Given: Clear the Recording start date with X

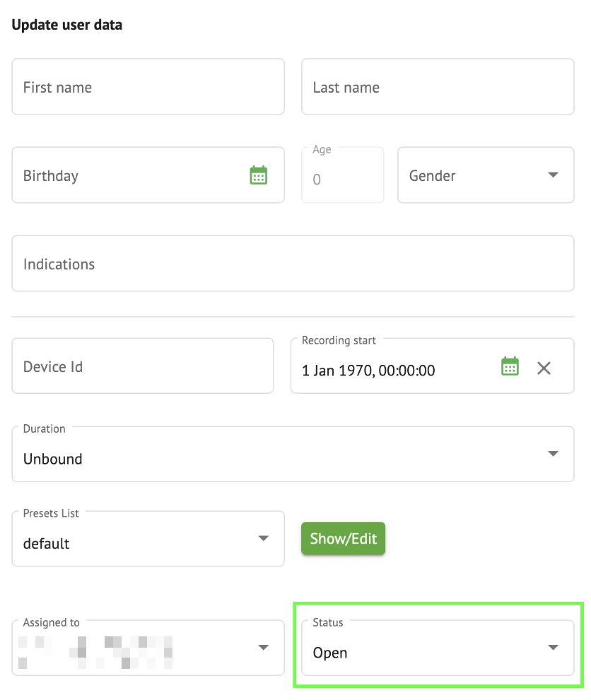Looking at the screenshot, I should [x=544, y=368].
